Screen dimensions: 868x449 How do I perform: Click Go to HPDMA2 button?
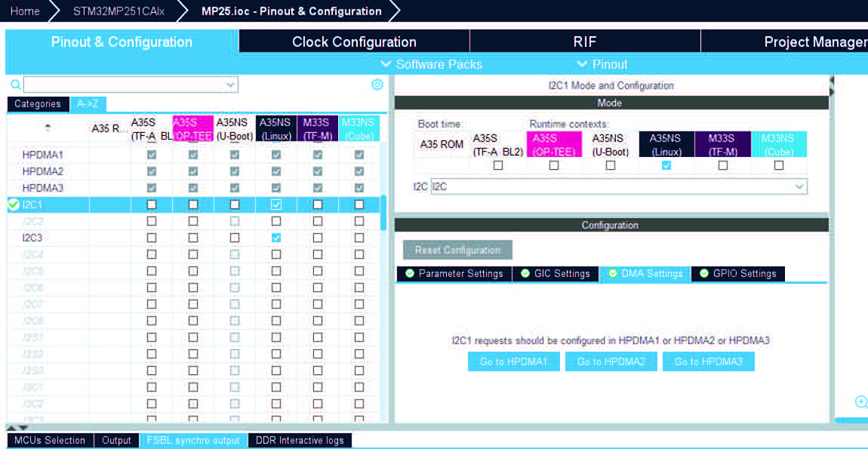tap(611, 361)
